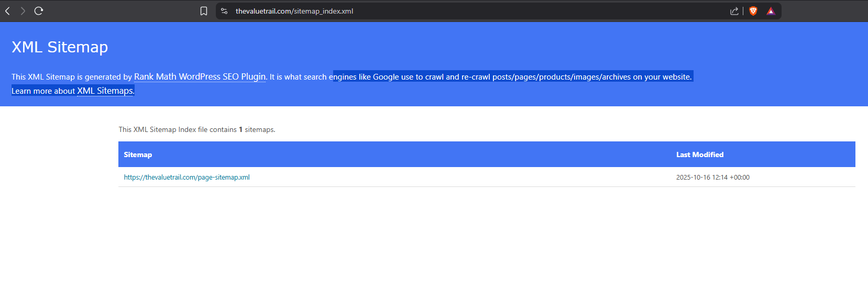Click the share page icon
868x287 pixels.
pyautogui.click(x=734, y=11)
